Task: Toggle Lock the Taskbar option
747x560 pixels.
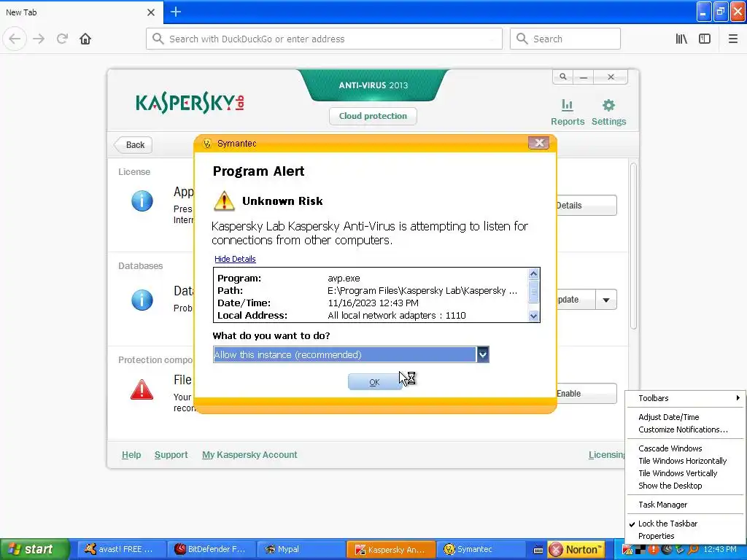Action: click(684, 524)
